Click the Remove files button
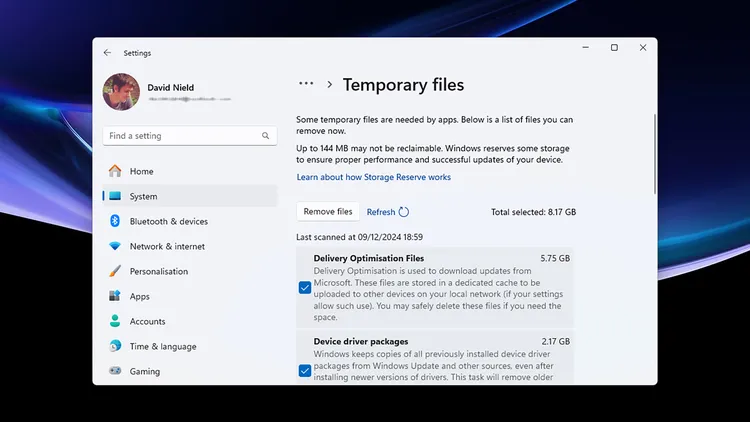The height and width of the screenshot is (422, 750). pos(328,212)
